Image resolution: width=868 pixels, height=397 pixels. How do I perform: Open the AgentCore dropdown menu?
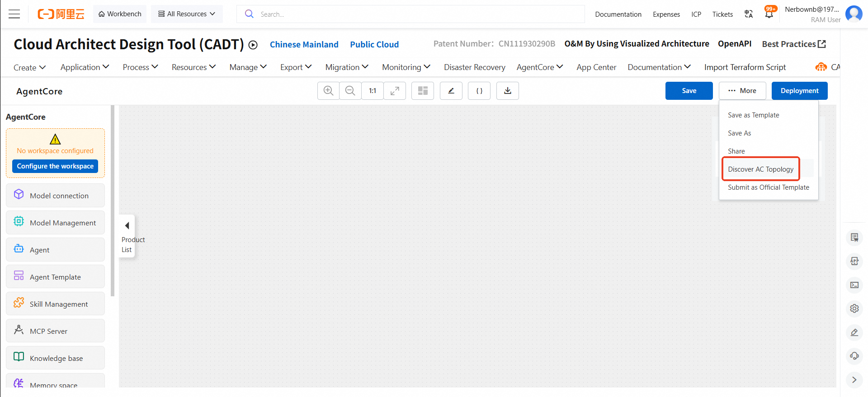tap(540, 67)
